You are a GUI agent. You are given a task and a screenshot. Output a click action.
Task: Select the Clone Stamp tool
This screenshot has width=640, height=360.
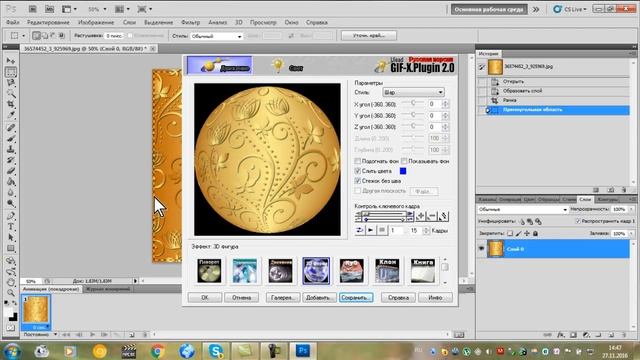tap(11, 149)
